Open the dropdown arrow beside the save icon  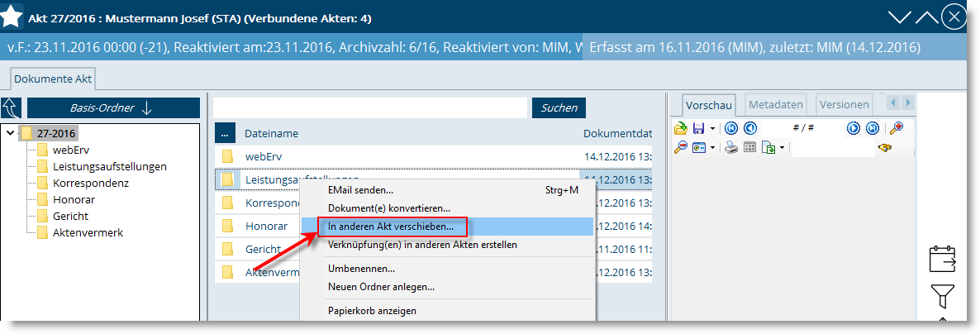712,129
